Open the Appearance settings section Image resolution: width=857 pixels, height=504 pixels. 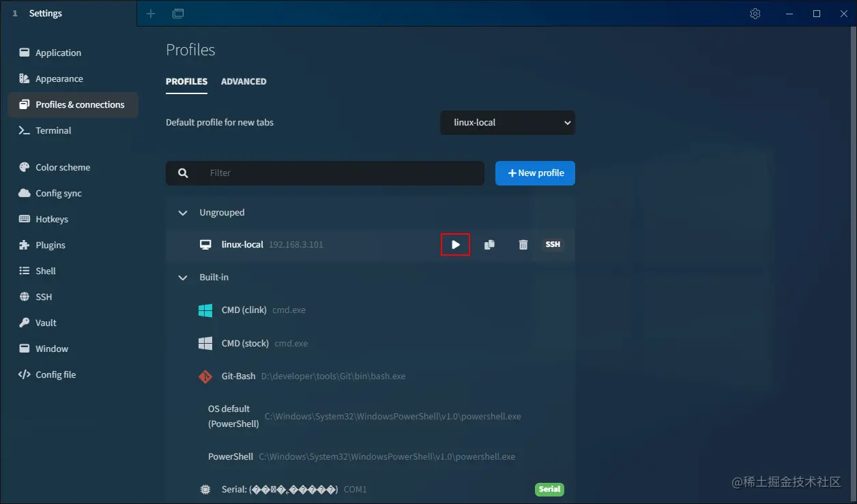pyautogui.click(x=73, y=78)
